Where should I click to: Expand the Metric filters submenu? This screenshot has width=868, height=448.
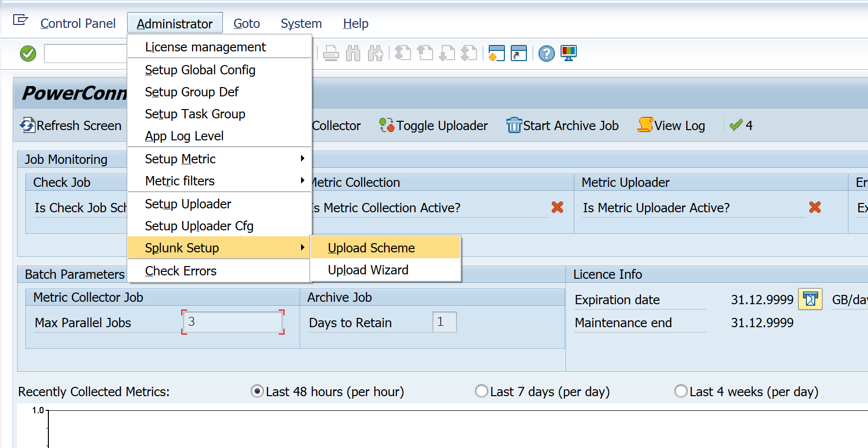point(303,180)
